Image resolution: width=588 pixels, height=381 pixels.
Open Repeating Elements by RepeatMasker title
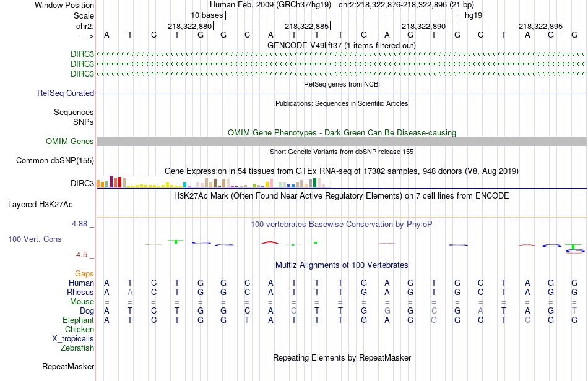[x=342, y=358]
